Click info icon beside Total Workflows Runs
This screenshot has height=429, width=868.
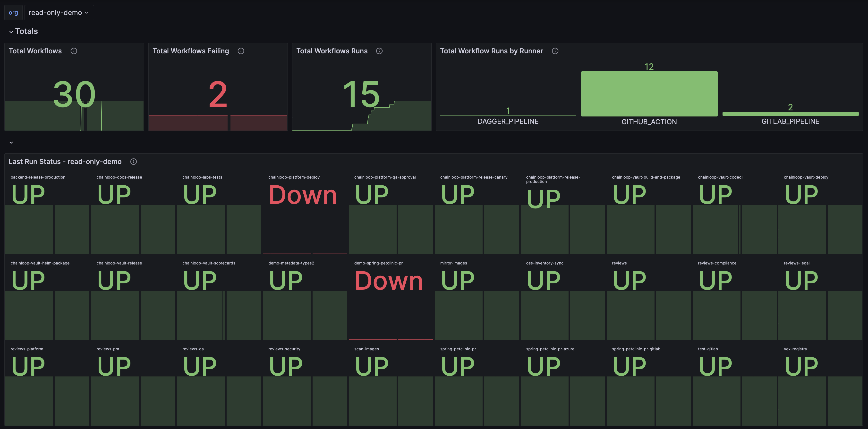point(379,51)
